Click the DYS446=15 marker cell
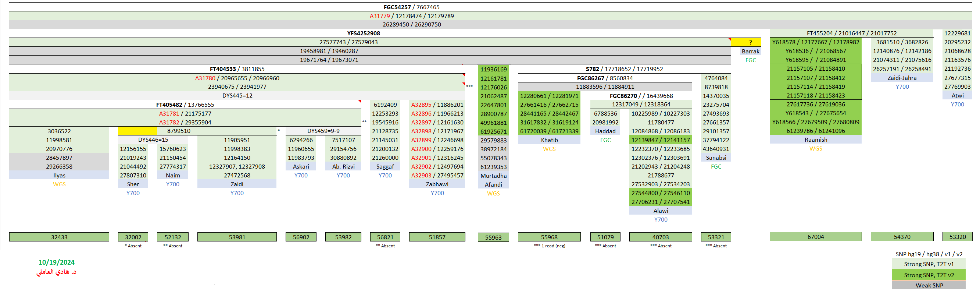Image resolution: width=980 pixels, height=293 pixels. (153, 140)
